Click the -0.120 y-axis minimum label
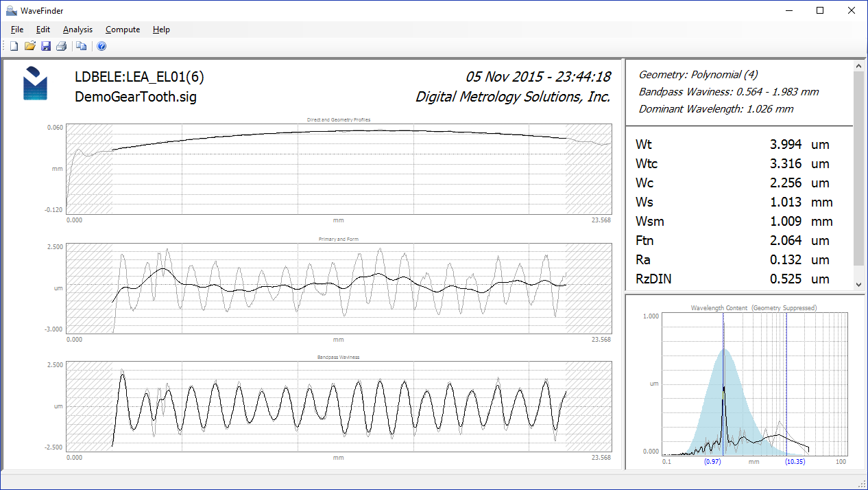 (54, 210)
